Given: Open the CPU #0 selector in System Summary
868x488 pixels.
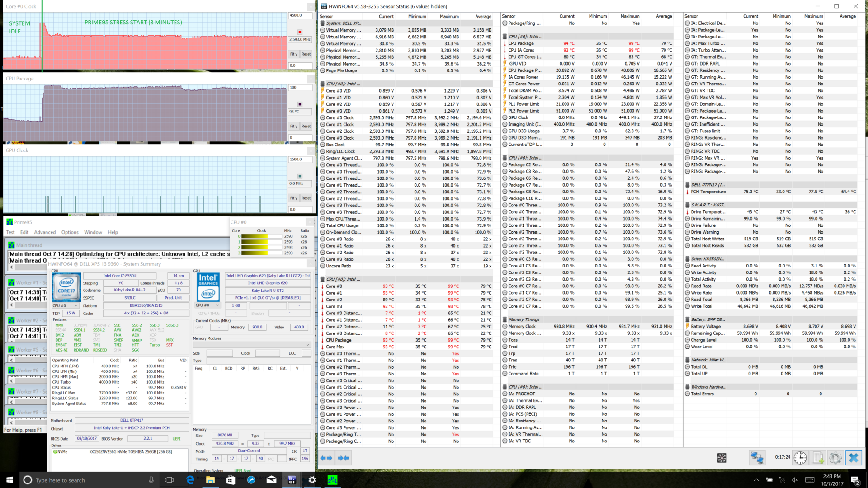Looking at the screenshot, I should pos(64,305).
